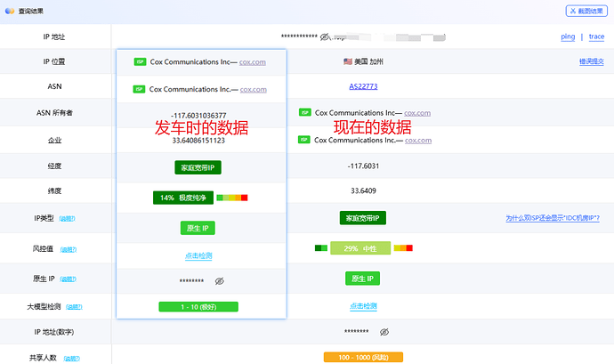Click the 企业 row label
Viewport: 614px width, 364px height.
coord(54,141)
